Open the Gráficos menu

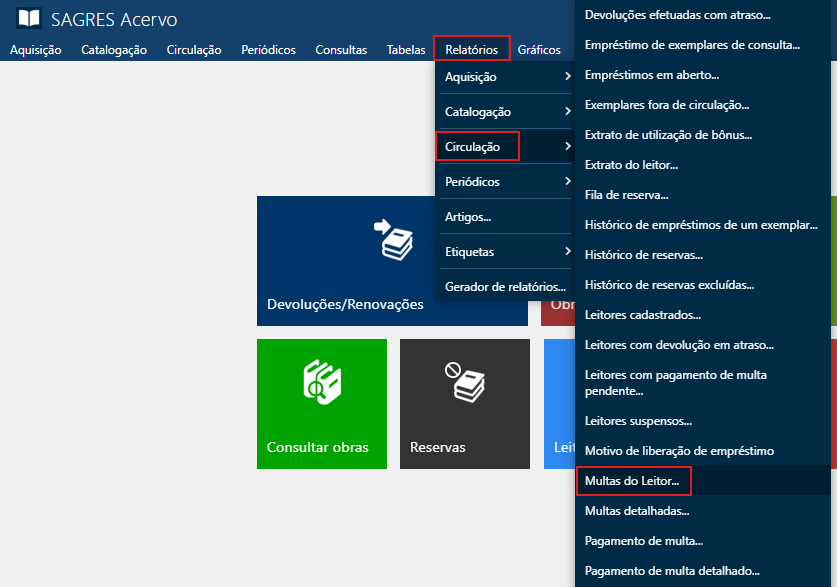coord(539,50)
